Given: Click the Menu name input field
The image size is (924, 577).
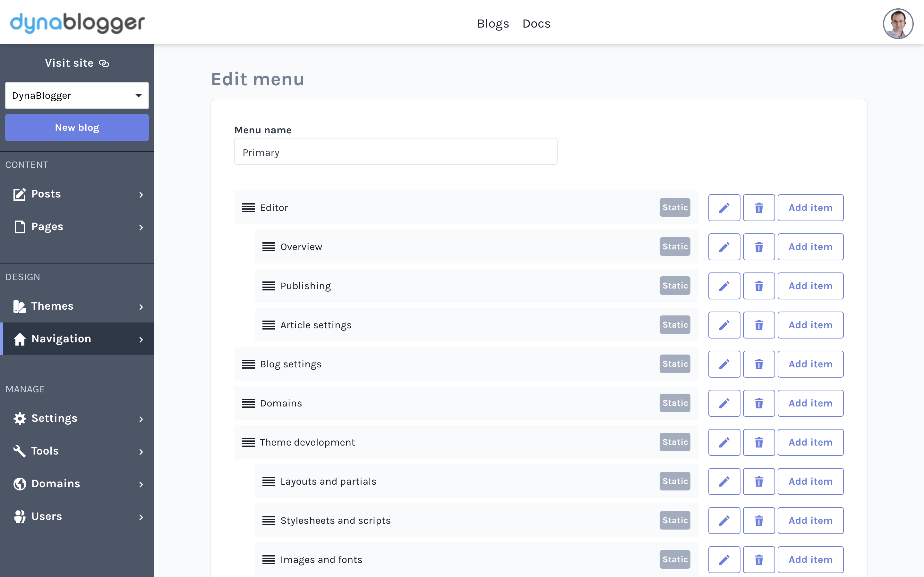Looking at the screenshot, I should point(396,152).
